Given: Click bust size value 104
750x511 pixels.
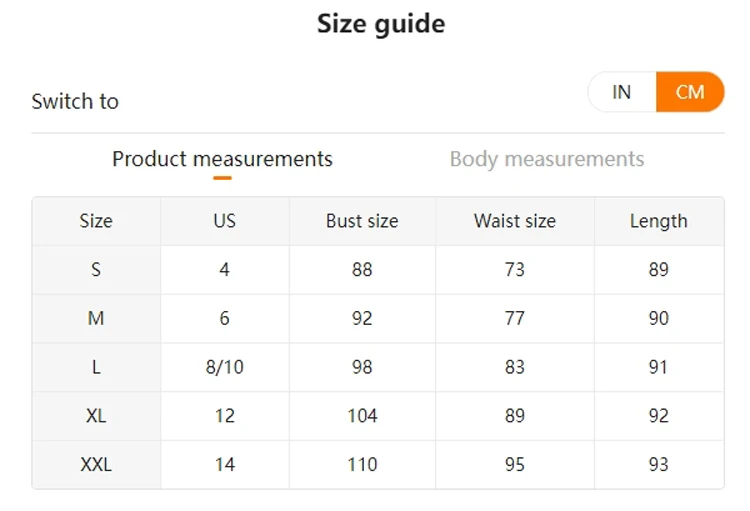Looking at the screenshot, I should click(x=362, y=416).
